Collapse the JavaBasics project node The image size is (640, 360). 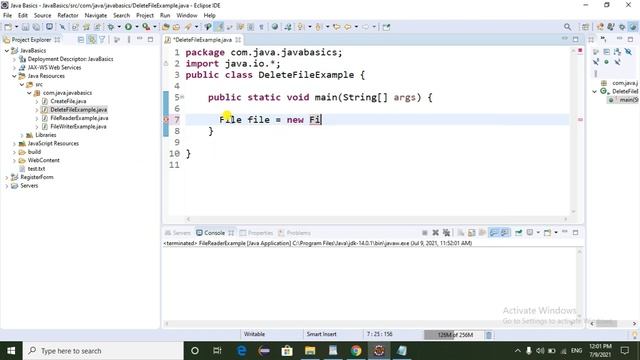point(7,51)
